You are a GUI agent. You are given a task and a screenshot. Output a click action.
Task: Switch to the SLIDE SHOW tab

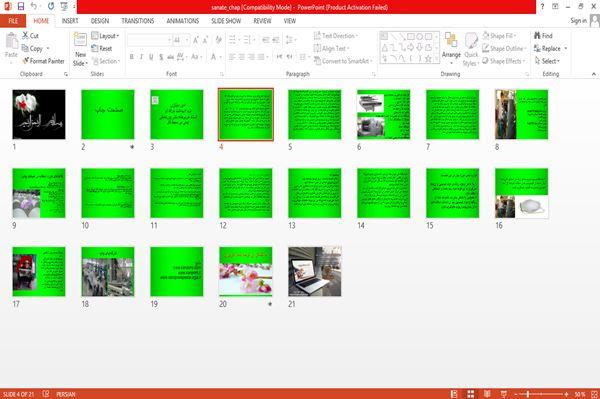(226, 21)
